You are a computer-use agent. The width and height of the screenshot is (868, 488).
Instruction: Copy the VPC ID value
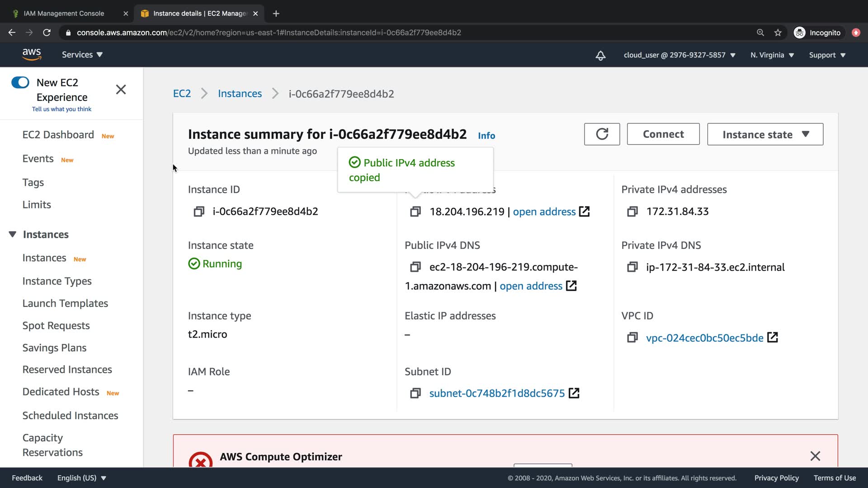[632, 338]
